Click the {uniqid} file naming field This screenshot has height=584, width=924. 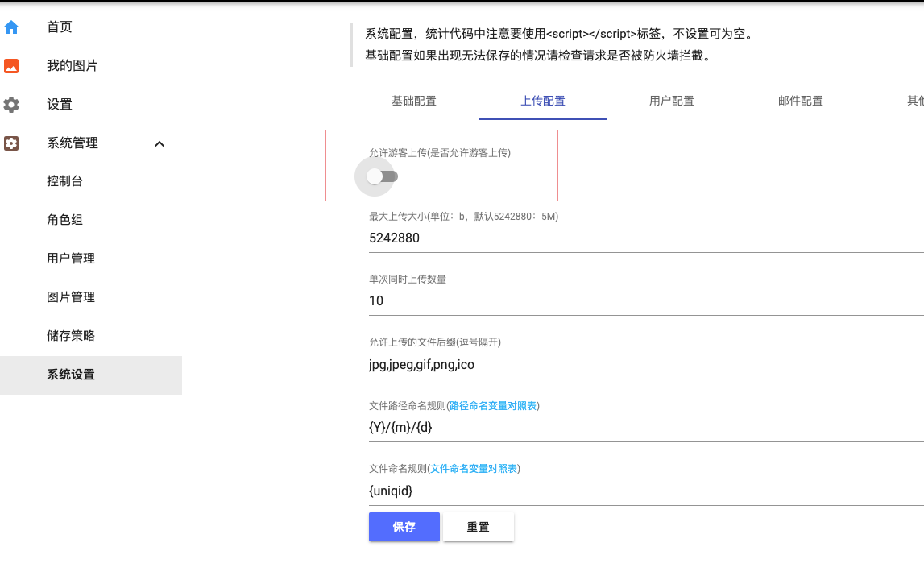pyautogui.click(x=646, y=491)
